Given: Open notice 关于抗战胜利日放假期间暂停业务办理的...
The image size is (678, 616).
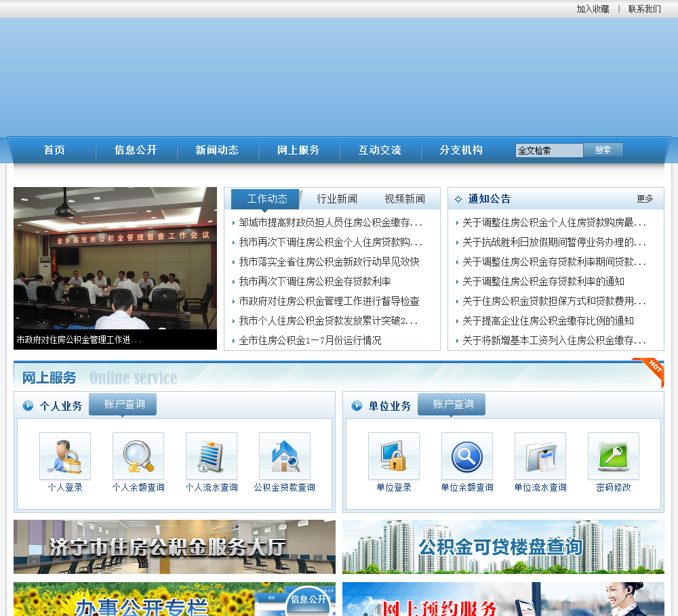Looking at the screenshot, I should pyautogui.click(x=554, y=242).
